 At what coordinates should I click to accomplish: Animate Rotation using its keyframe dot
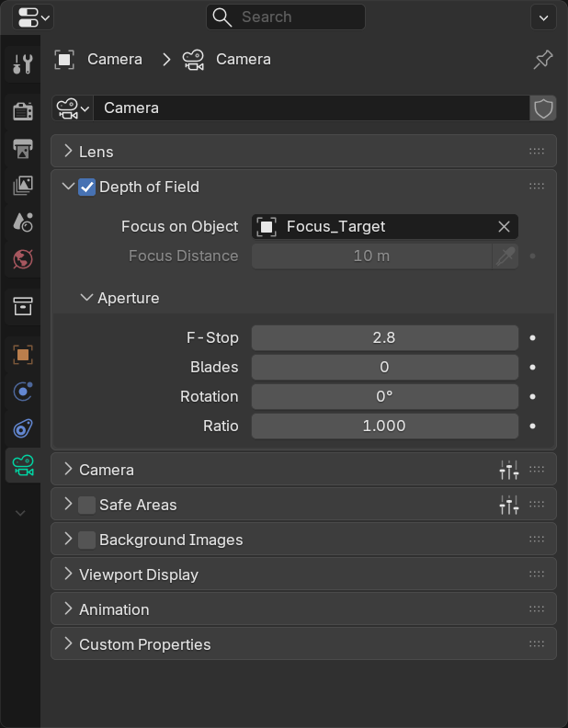(x=533, y=396)
